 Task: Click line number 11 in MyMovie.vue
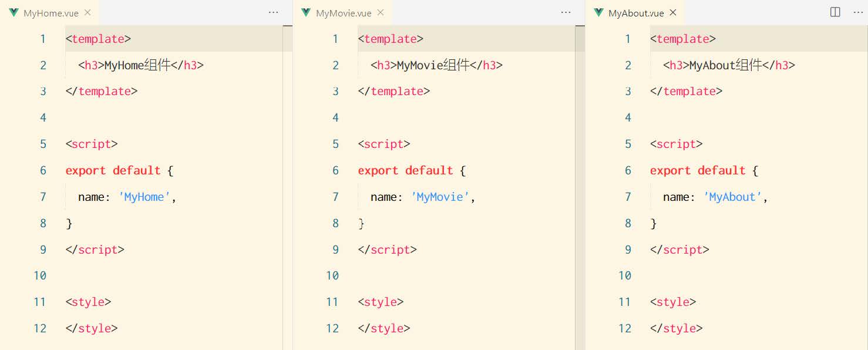332,302
